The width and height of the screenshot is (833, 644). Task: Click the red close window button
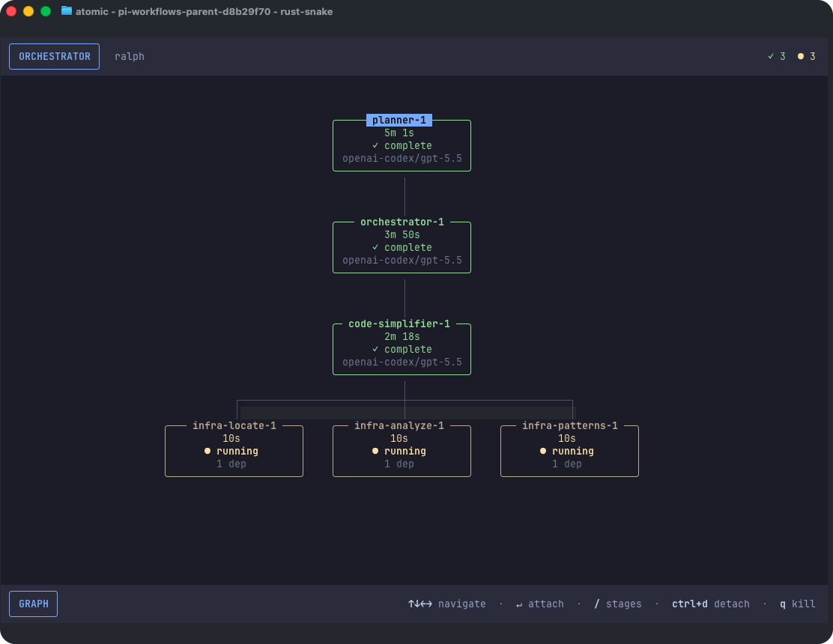(x=11, y=11)
